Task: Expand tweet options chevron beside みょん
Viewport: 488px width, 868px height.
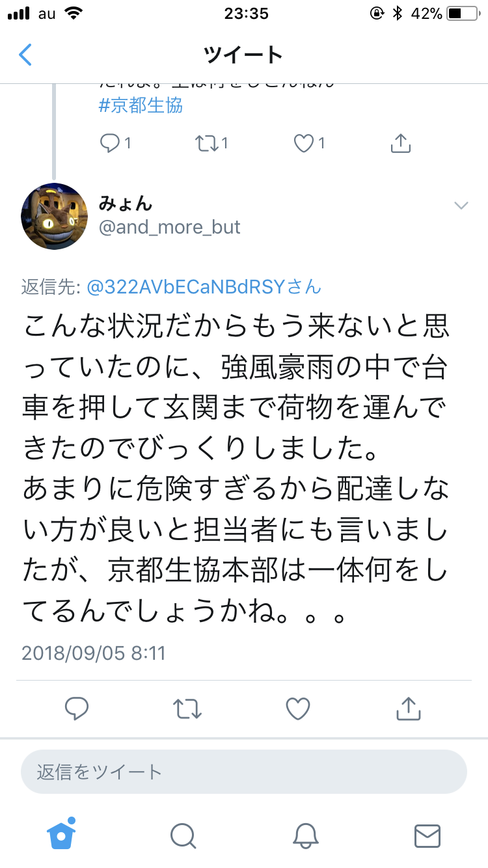Action: [461, 206]
